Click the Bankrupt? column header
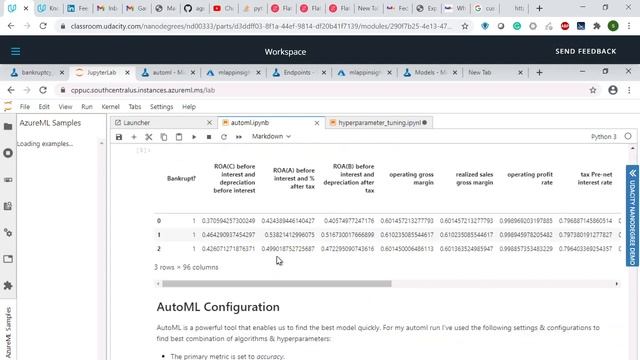The image size is (640, 360). point(181,178)
